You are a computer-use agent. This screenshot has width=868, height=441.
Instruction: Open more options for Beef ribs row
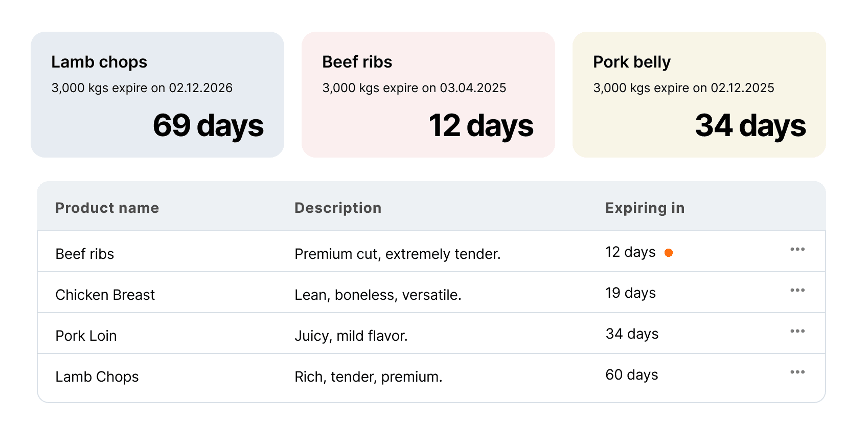point(797,249)
